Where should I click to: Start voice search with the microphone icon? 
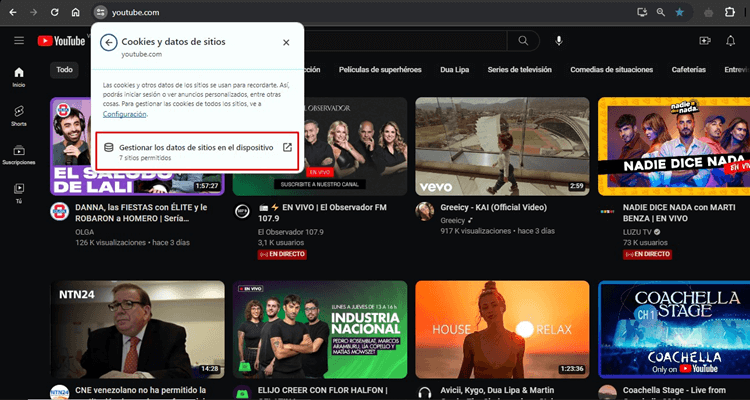tap(559, 41)
